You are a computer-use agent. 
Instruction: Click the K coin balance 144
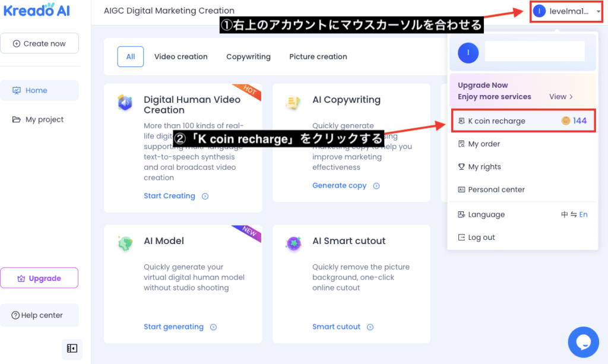point(579,121)
